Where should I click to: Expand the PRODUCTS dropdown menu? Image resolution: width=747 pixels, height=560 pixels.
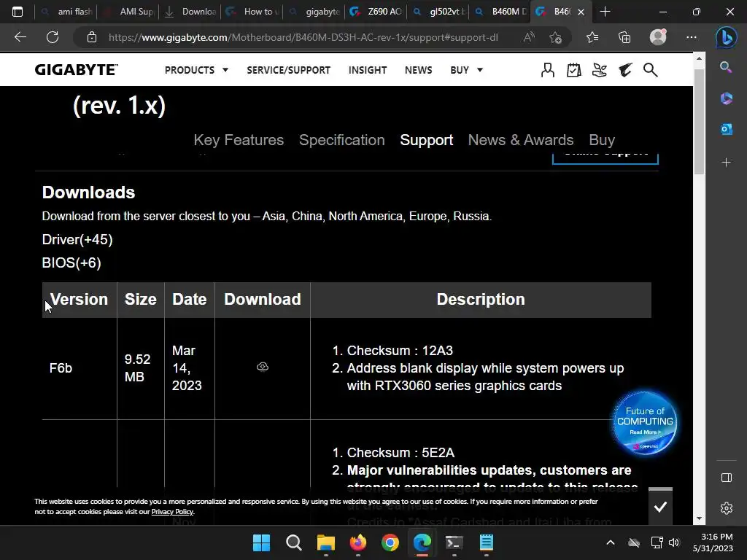(196, 70)
